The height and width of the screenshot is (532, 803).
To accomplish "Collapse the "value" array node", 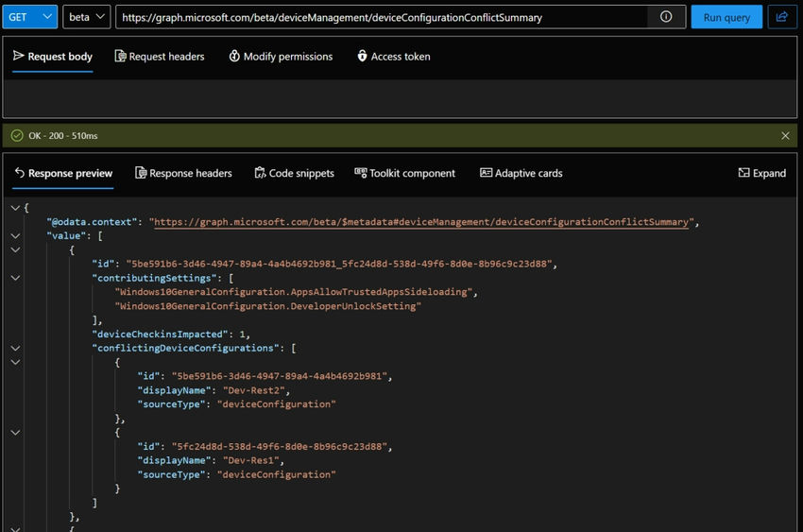I will point(15,235).
